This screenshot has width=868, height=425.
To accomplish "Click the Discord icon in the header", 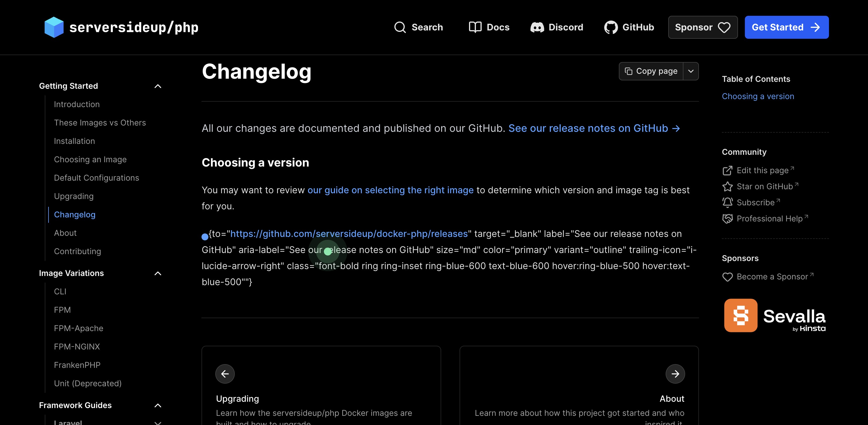I will click(x=537, y=27).
